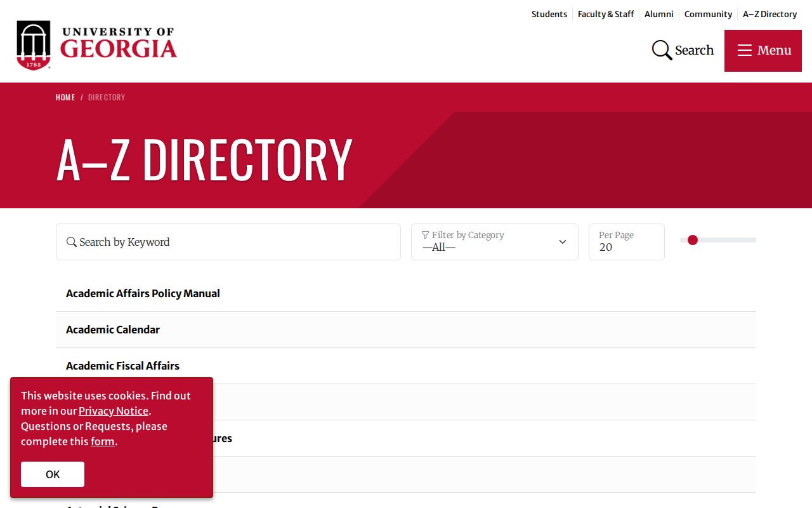Image resolution: width=812 pixels, height=508 pixels.
Task: Open A–Z Directory top link
Action: [x=769, y=14]
